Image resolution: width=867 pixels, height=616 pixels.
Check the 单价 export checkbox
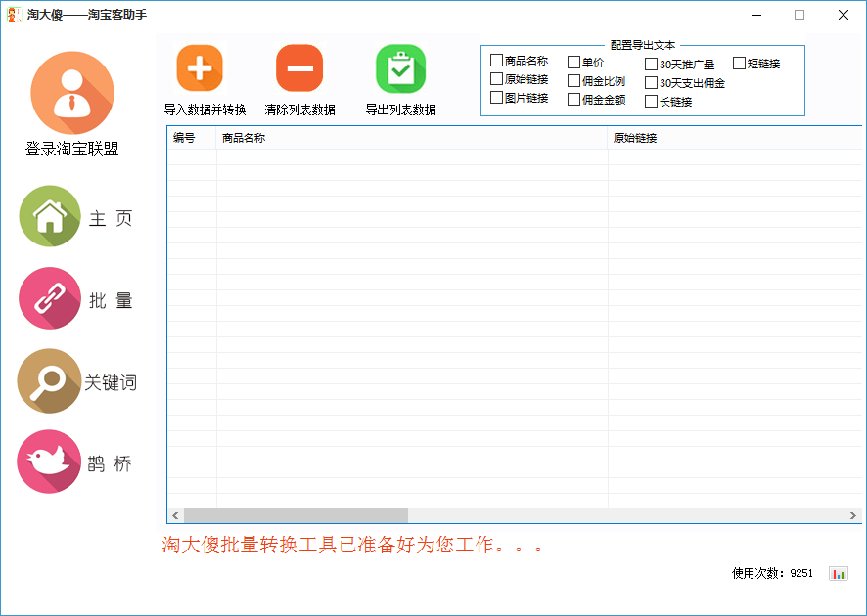point(574,60)
